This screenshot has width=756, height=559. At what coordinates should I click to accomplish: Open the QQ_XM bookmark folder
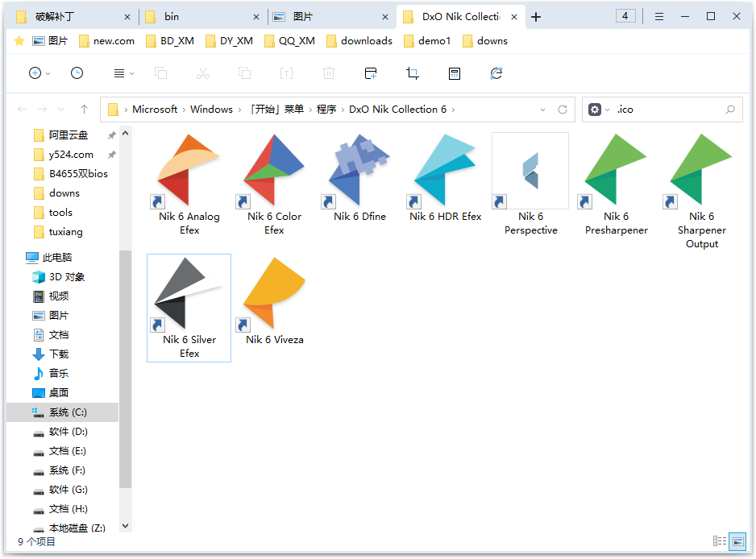coord(289,41)
